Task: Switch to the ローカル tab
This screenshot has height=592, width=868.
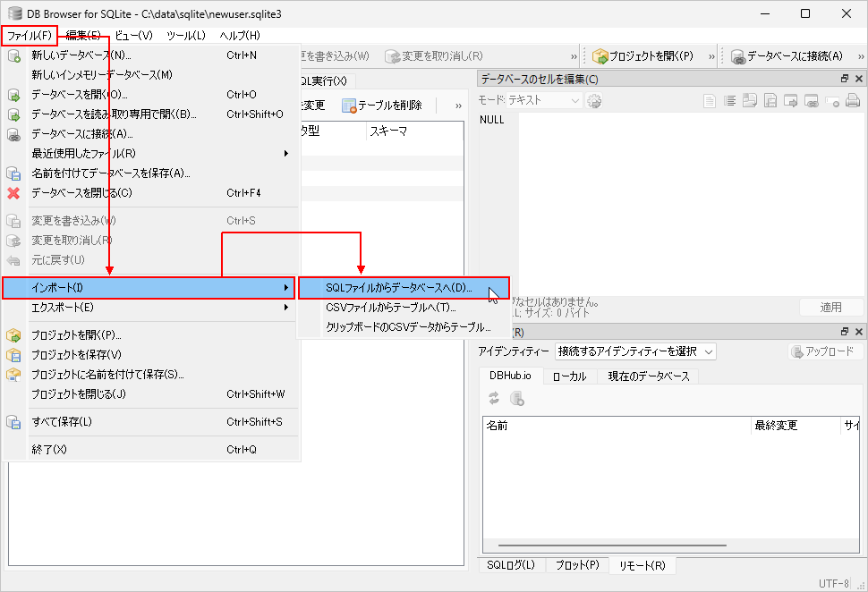Action: [569, 376]
